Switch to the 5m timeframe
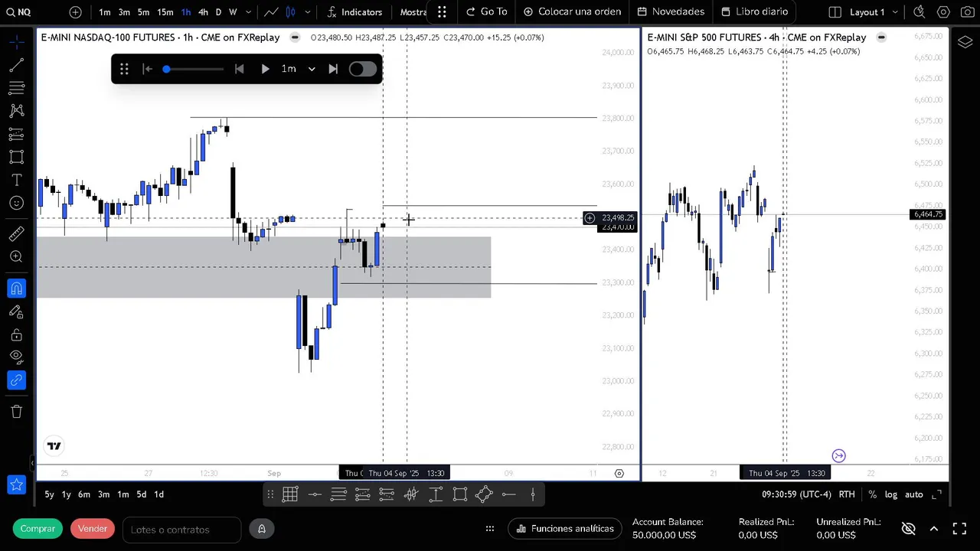This screenshot has width=980, height=551. [143, 11]
